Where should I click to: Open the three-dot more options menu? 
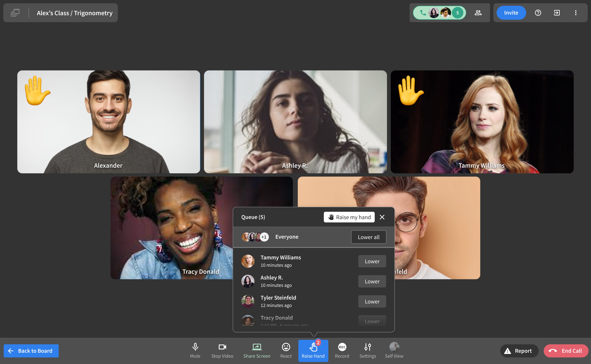click(x=576, y=13)
